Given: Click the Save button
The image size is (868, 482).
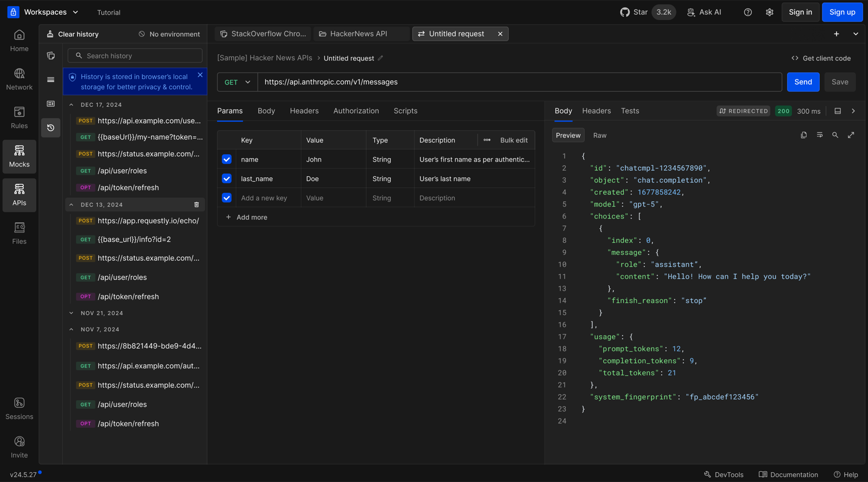Looking at the screenshot, I should click(840, 82).
